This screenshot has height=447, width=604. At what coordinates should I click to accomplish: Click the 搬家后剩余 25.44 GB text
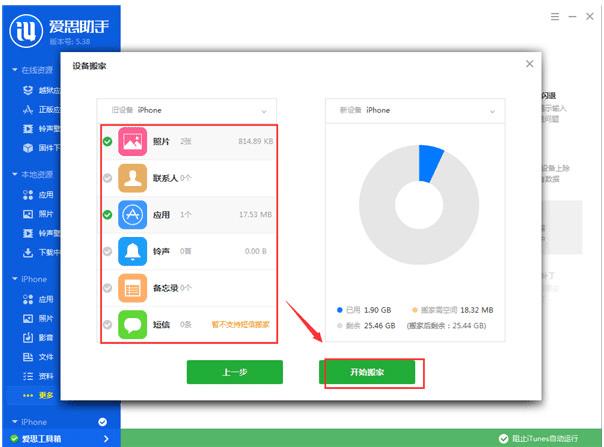tap(446, 326)
